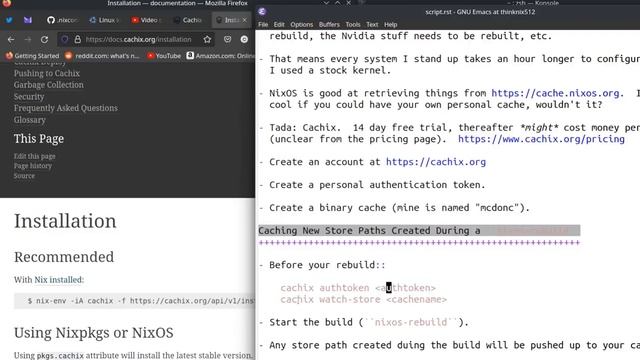Open the Emacs Edit menu
640x360 pixels.
click(279, 24)
